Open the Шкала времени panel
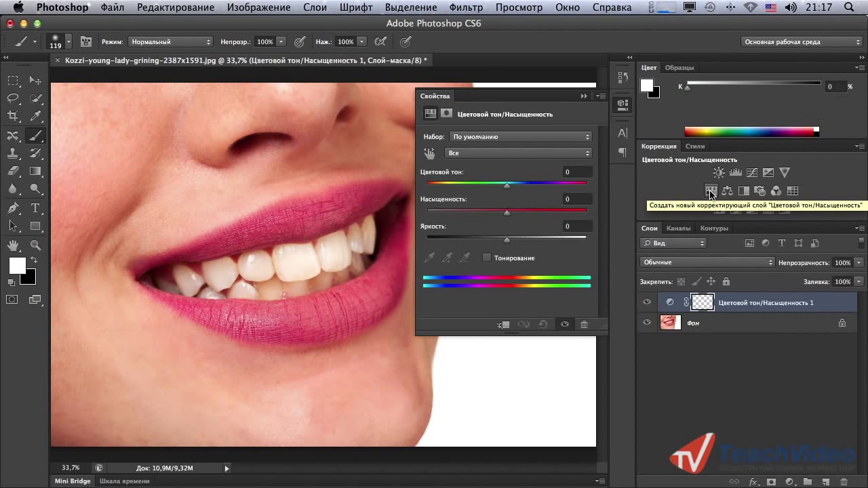868x488 pixels. [x=124, y=481]
